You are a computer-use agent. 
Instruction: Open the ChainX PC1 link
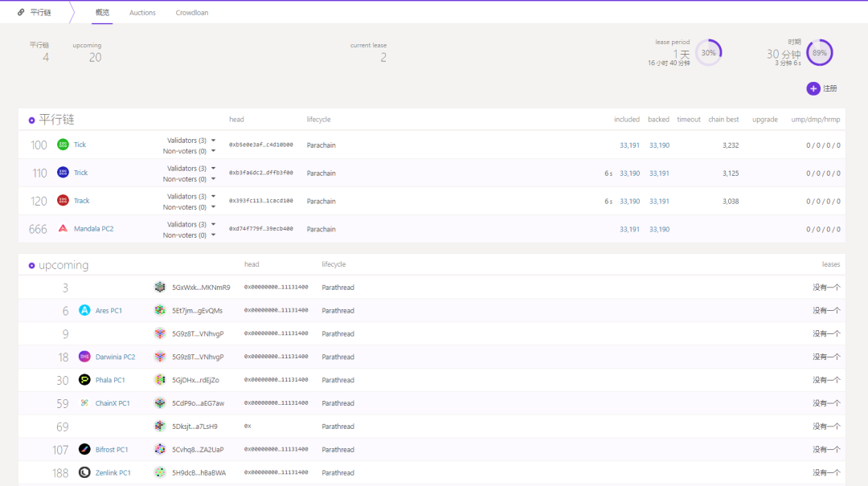(113, 403)
